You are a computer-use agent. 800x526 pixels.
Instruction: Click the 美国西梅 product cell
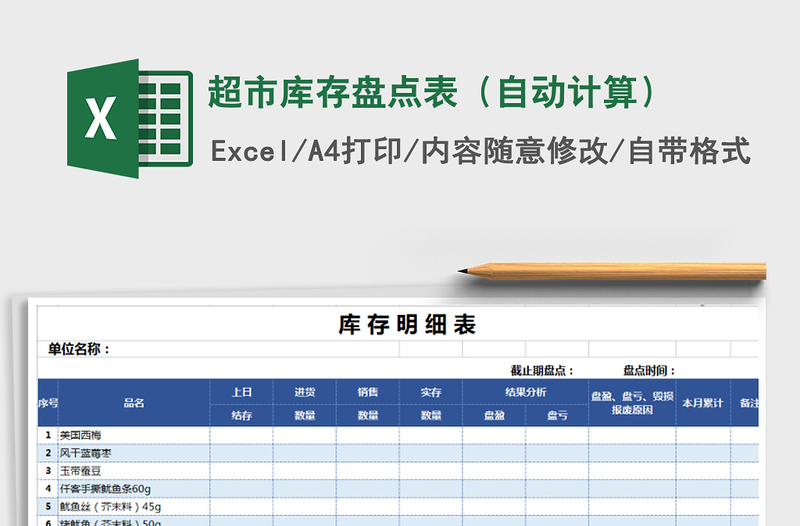134,435
